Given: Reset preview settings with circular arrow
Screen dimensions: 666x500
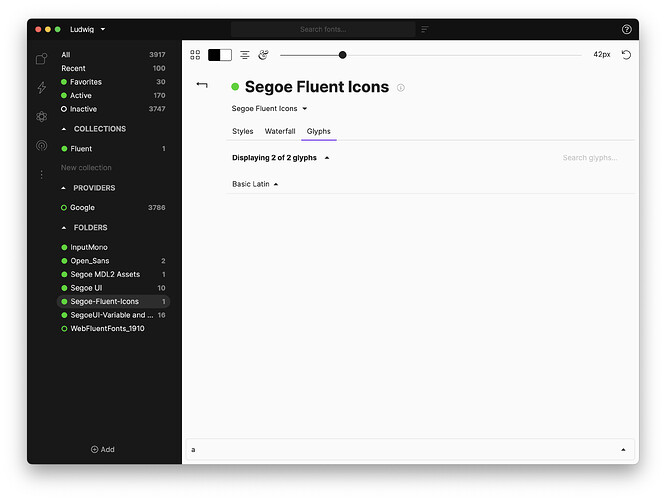Looking at the screenshot, I should coord(626,55).
